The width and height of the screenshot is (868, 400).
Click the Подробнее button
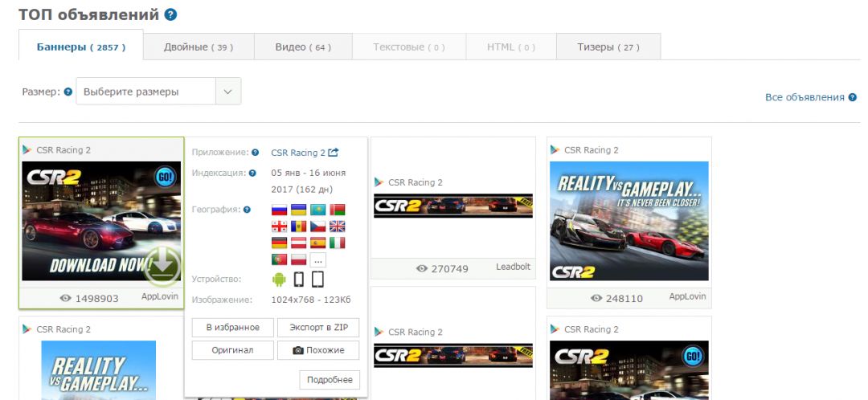click(x=330, y=380)
